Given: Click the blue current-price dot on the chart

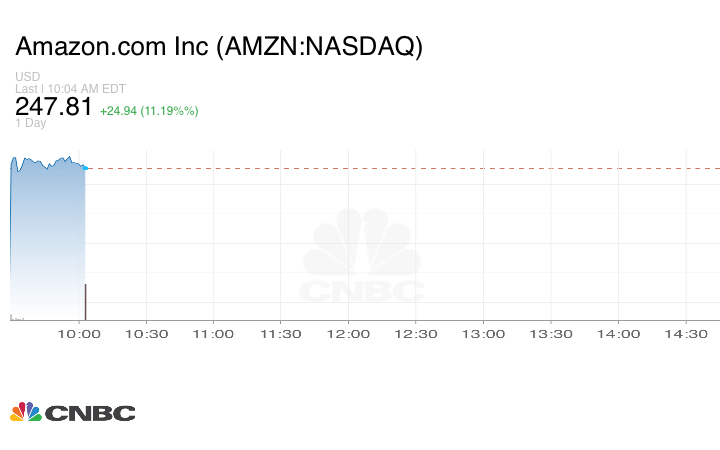Looking at the screenshot, I should [85, 168].
